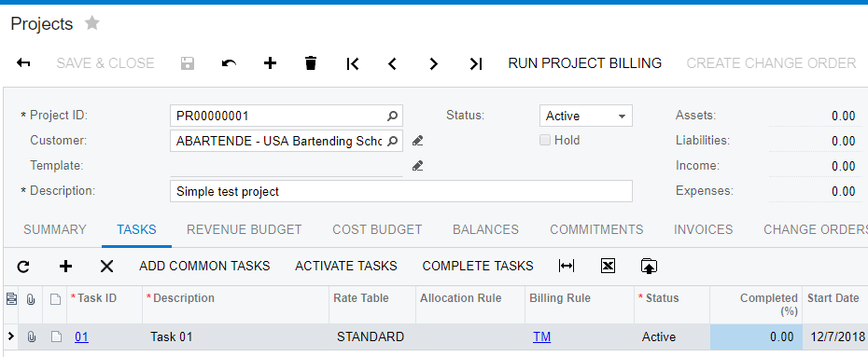The width and height of the screenshot is (868, 357).
Task: Refresh the tasks grid
Action: pyautogui.click(x=23, y=267)
